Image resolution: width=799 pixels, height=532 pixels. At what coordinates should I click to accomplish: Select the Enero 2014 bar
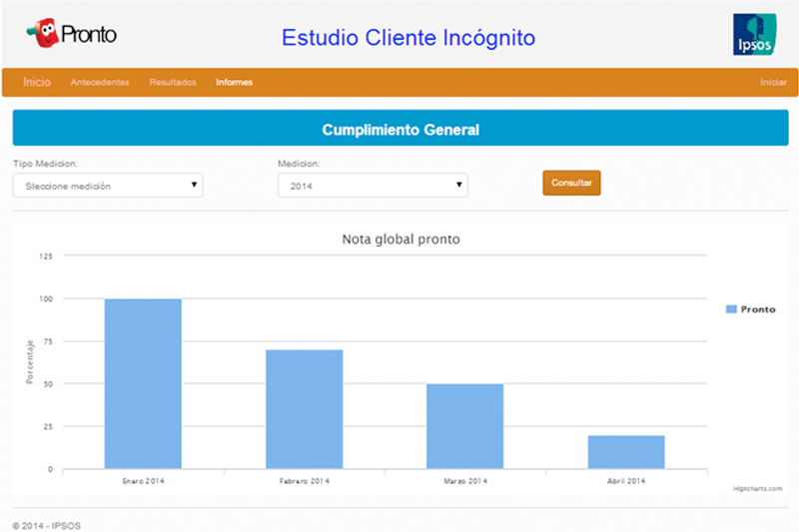pyautogui.click(x=143, y=383)
